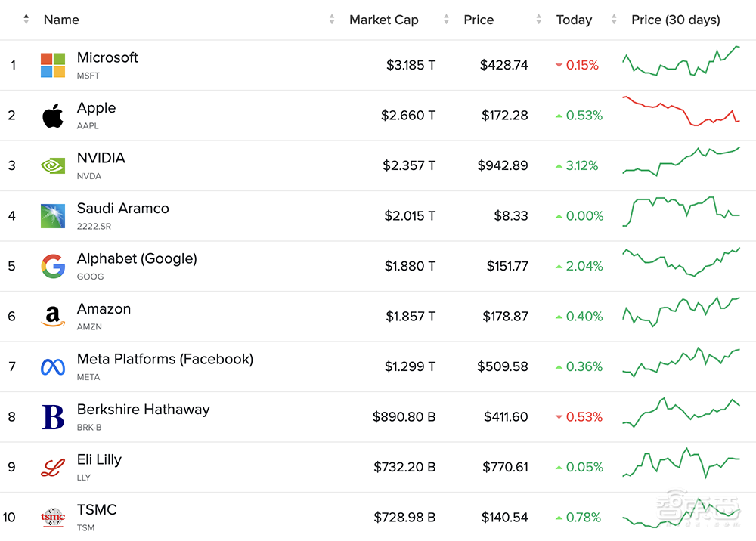Viewport: 756px width, 541px height.
Task: Click Apple 30-day price chart
Action: point(681,112)
